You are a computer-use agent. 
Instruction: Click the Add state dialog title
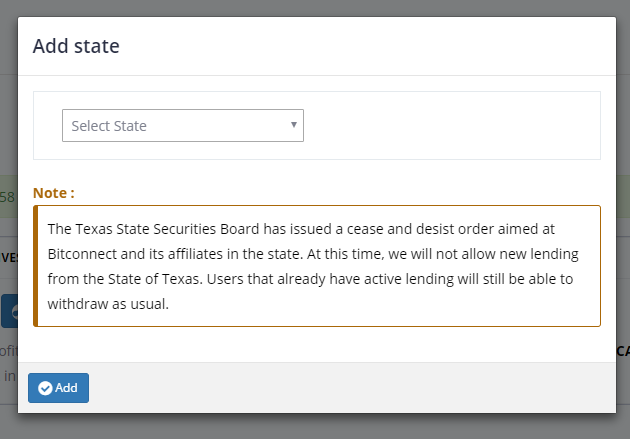pyautogui.click(x=76, y=46)
